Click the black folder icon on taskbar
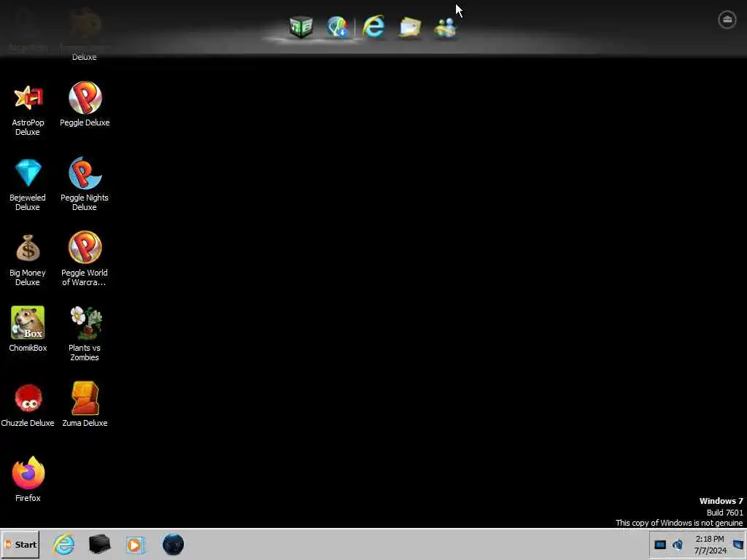 click(99, 544)
